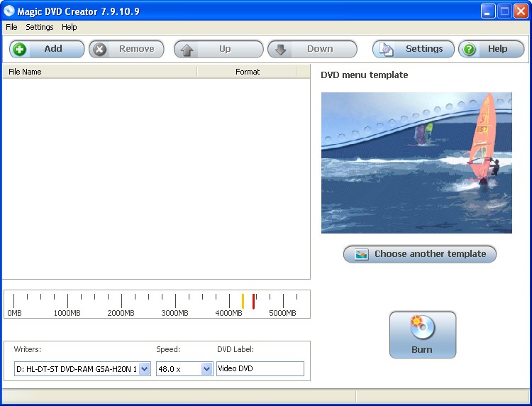The width and height of the screenshot is (532, 406).
Task: Click the Settings gear document icon
Action: point(386,50)
